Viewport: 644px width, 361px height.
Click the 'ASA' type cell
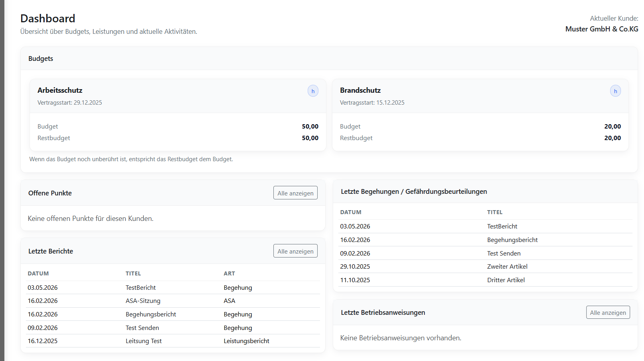point(229,301)
